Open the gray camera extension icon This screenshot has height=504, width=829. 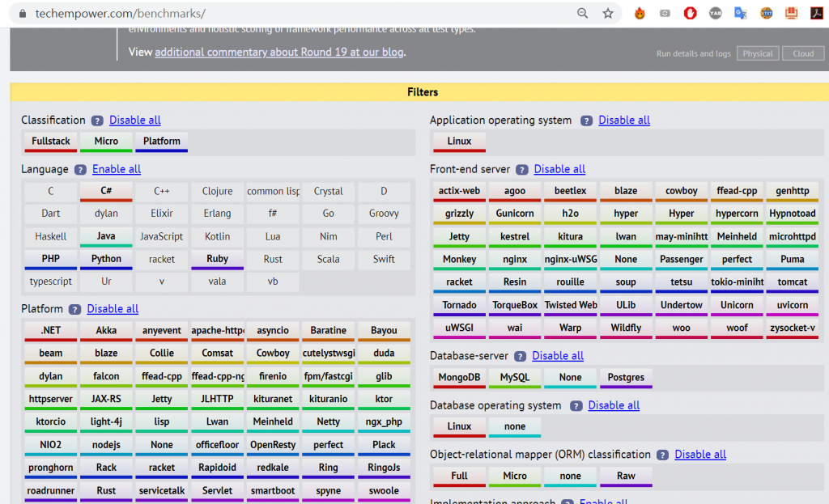(x=665, y=13)
